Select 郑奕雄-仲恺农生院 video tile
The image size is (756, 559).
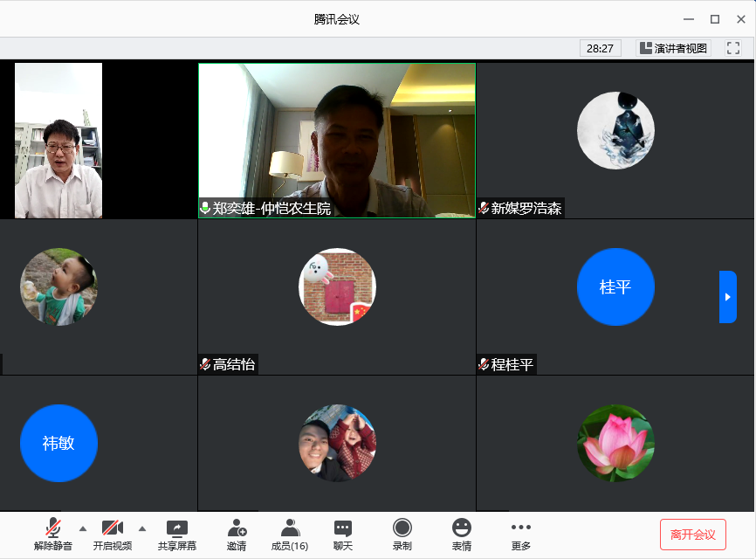pos(336,140)
